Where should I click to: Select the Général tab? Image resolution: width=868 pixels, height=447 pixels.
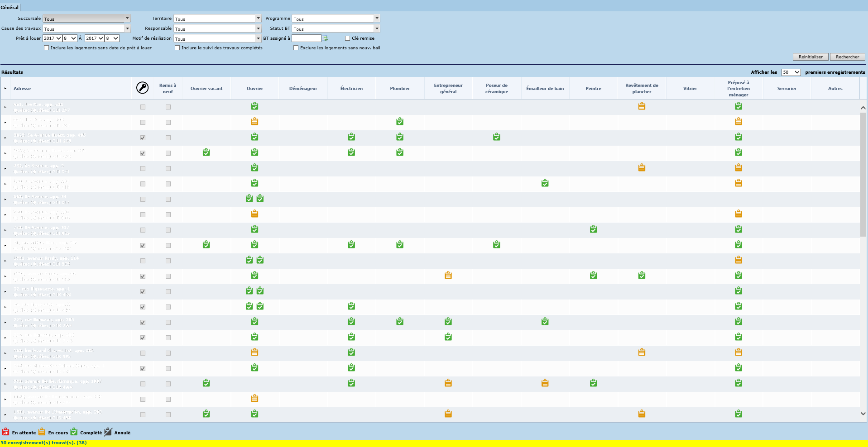(10, 7)
